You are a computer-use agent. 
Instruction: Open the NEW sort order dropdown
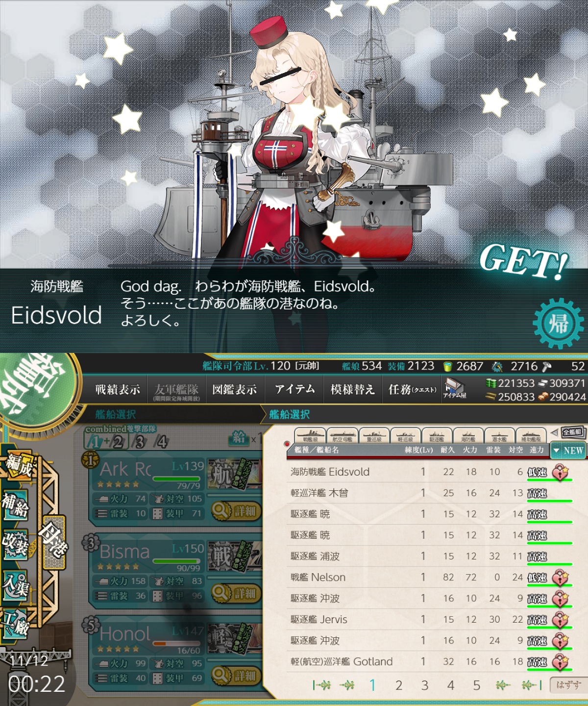pos(568,450)
